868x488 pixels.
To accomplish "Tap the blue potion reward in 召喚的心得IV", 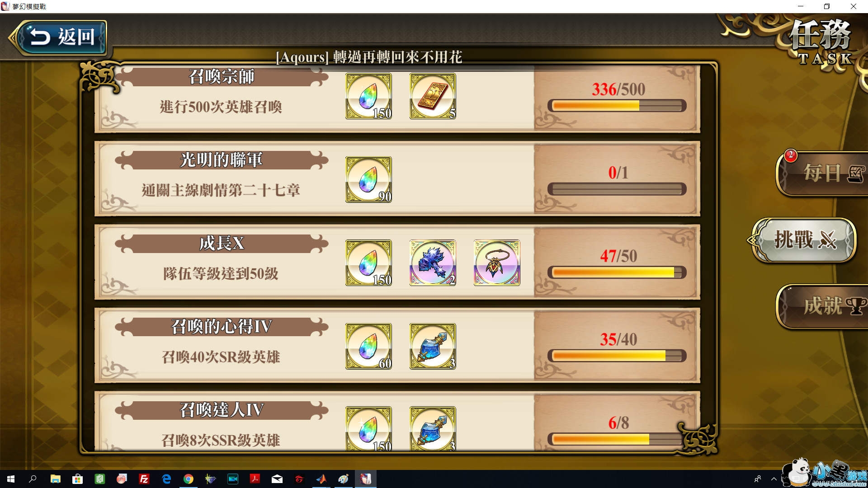I will pyautogui.click(x=433, y=346).
